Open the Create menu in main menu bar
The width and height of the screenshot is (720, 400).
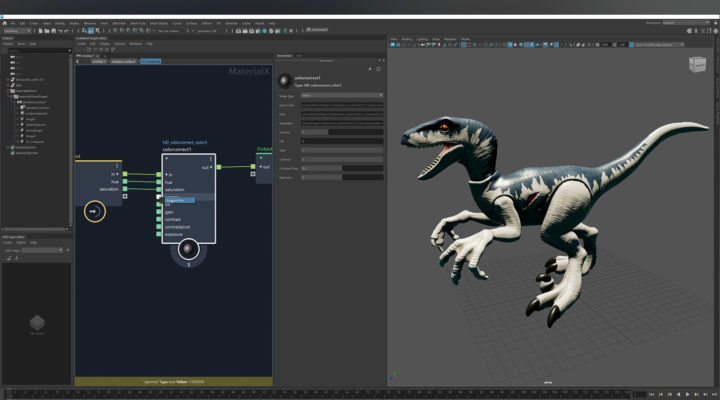pyautogui.click(x=34, y=23)
